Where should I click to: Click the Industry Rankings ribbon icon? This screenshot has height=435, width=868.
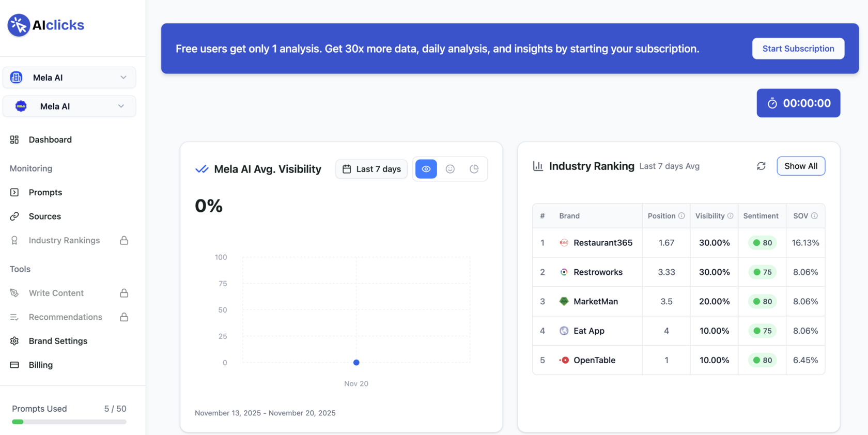click(x=14, y=240)
